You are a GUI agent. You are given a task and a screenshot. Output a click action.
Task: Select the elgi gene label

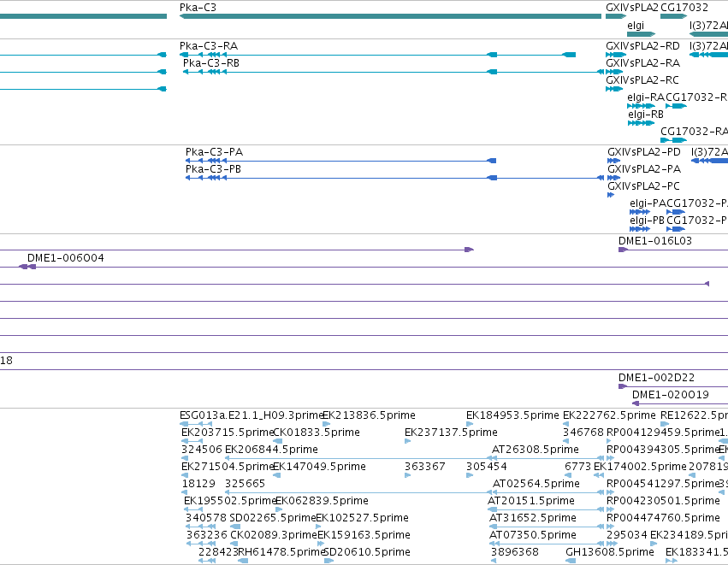coord(636,26)
